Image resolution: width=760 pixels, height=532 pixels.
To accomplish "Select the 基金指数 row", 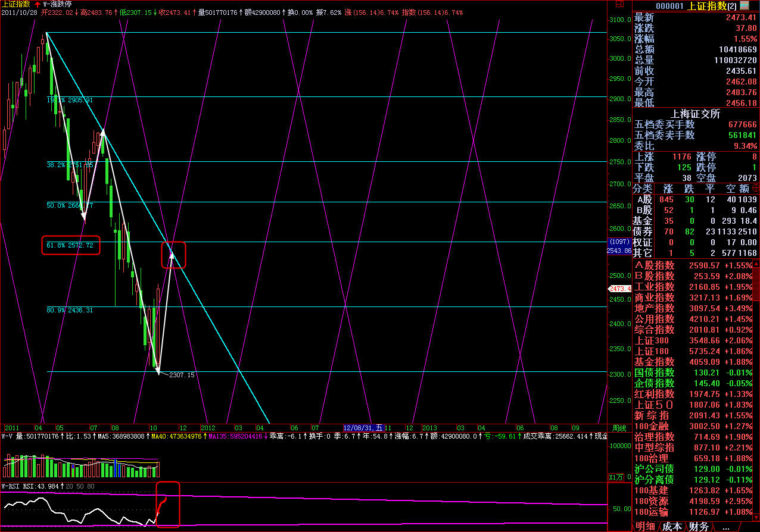I will pyautogui.click(x=654, y=362).
